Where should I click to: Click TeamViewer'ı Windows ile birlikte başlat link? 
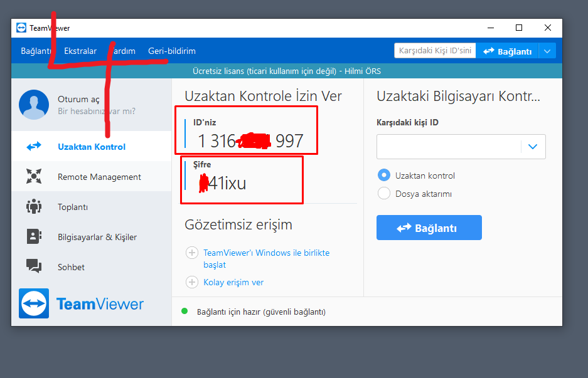pyautogui.click(x=266, y=258)
